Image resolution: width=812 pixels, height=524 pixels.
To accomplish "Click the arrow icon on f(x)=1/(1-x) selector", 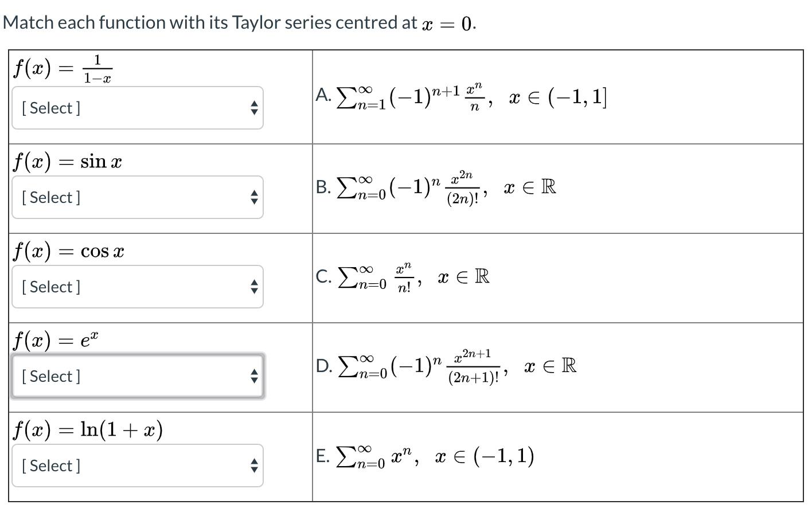I will tap(255, 107).
